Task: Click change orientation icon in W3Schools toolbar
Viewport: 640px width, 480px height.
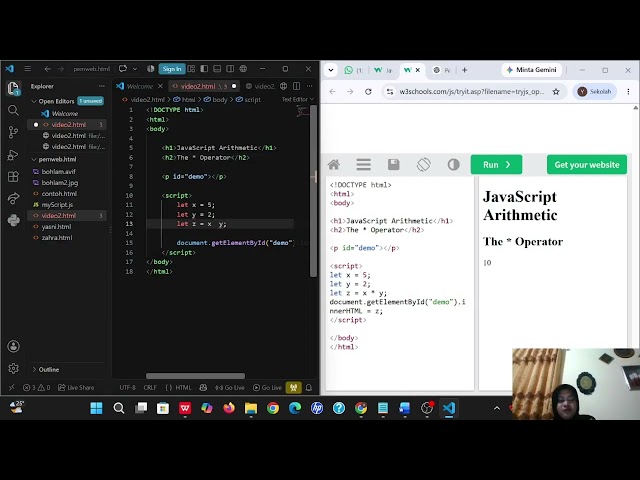Action: pyautogui.click(x=424, y=164)
